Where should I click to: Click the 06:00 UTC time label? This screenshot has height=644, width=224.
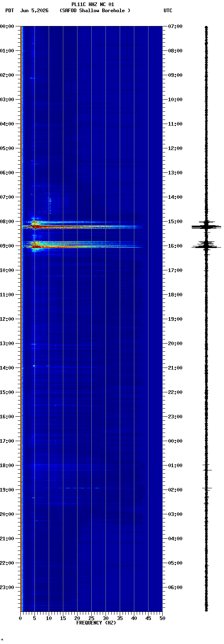coord(175,587)
